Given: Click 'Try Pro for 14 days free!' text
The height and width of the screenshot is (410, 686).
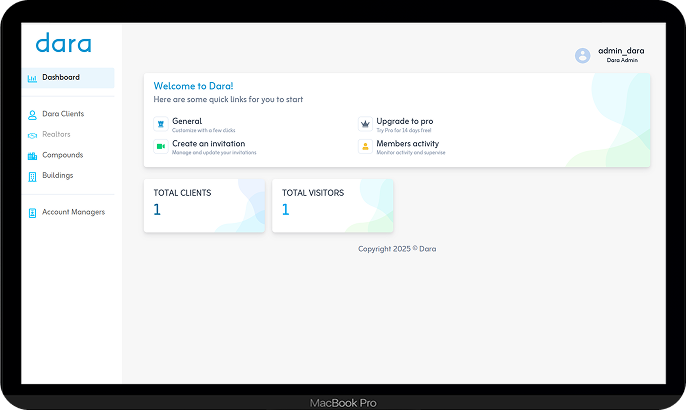Looking at the screenshot, I should pos(404,130).
